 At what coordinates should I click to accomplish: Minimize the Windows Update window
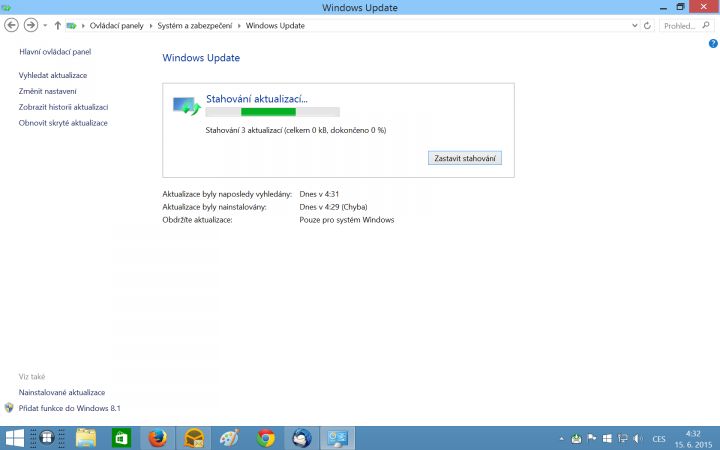click(x=663, y=7)
